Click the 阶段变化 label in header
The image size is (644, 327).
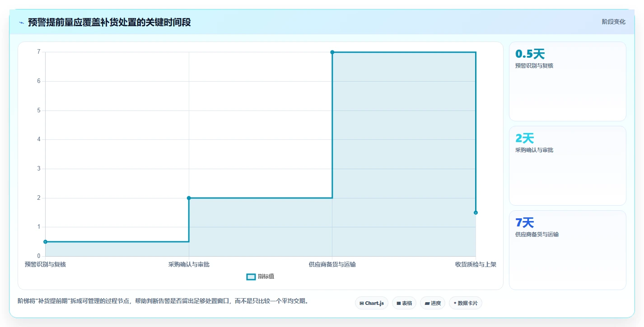click(x=613, y=22)
